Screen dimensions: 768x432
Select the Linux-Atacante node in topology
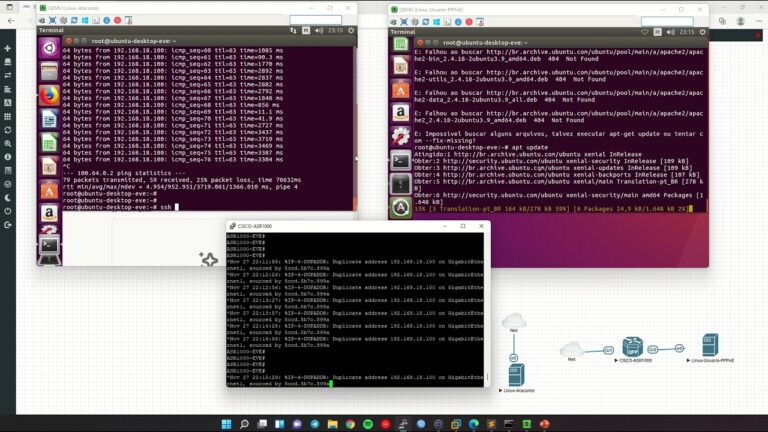[x=516, y=375]
